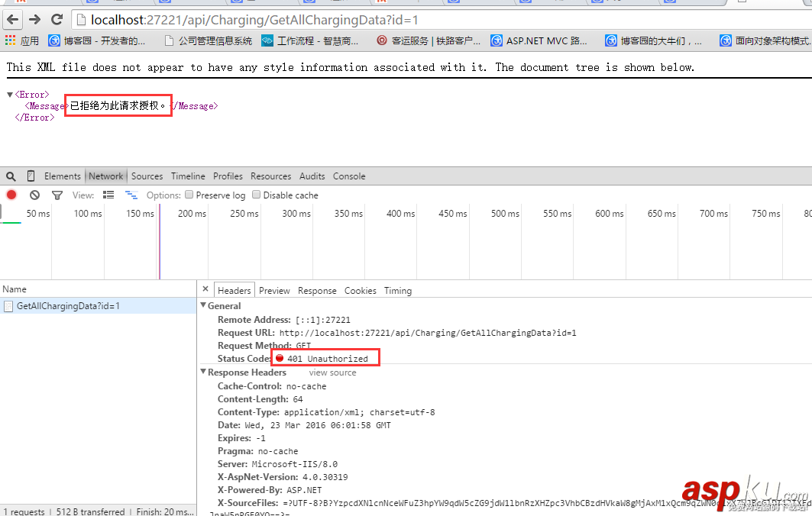Check the box beside GetAllChargingData request
This screenshot has height=516, width=812.
pos(8,305)
